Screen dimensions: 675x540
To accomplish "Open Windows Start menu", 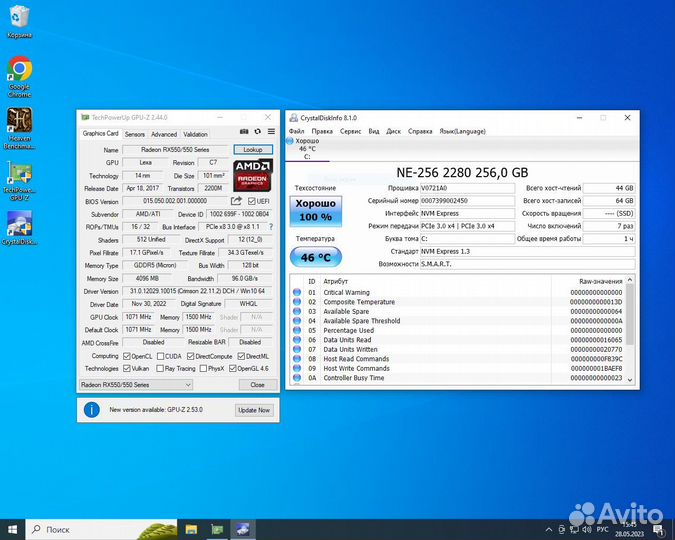I will [x=12, y=529].
